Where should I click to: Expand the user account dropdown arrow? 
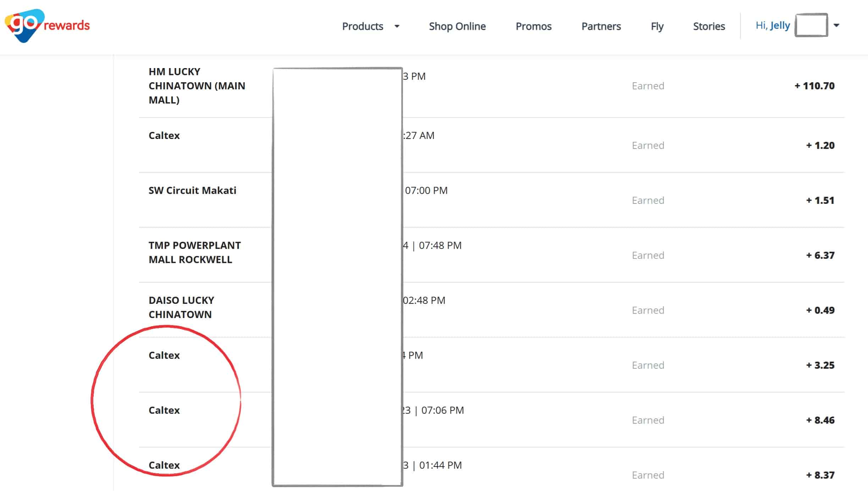(x=836, y=26)
